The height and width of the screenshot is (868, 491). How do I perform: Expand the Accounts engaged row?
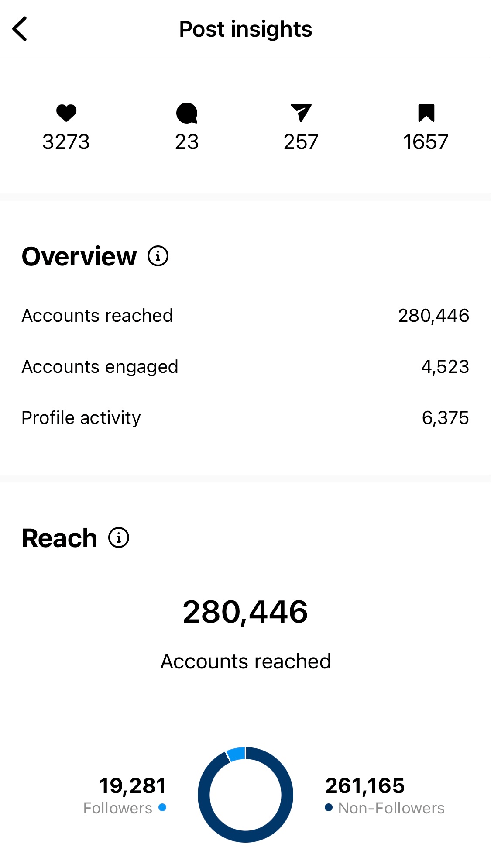[x=245, y=366]
